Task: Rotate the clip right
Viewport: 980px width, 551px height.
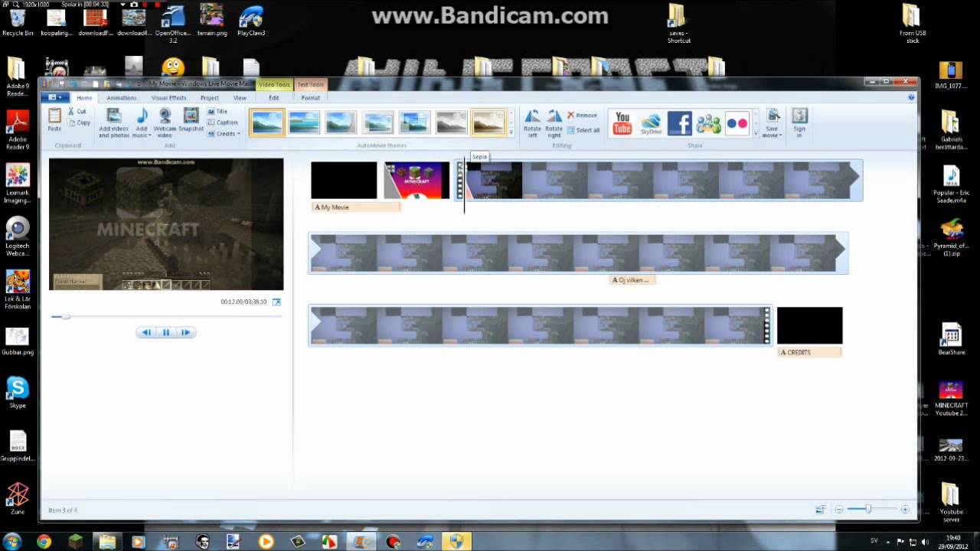Action: pos(554,122)
